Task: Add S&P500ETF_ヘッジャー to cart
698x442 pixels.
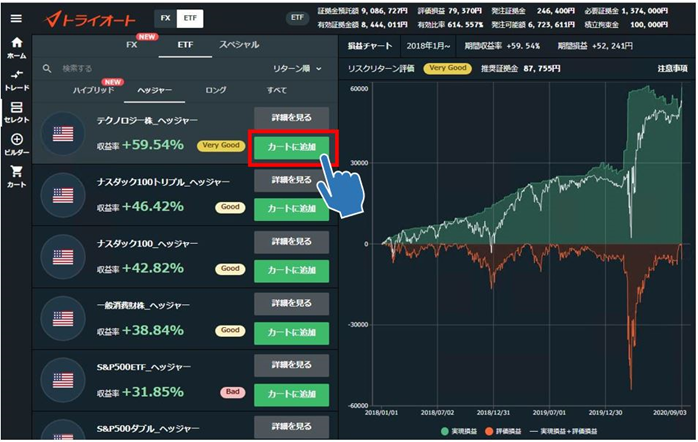Action: click(x=292, y=394)
